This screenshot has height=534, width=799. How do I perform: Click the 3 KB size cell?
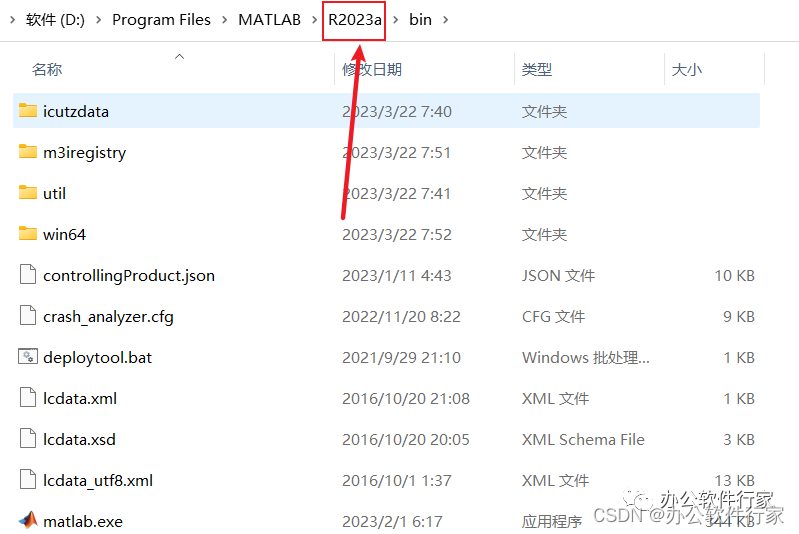point(739,439)
